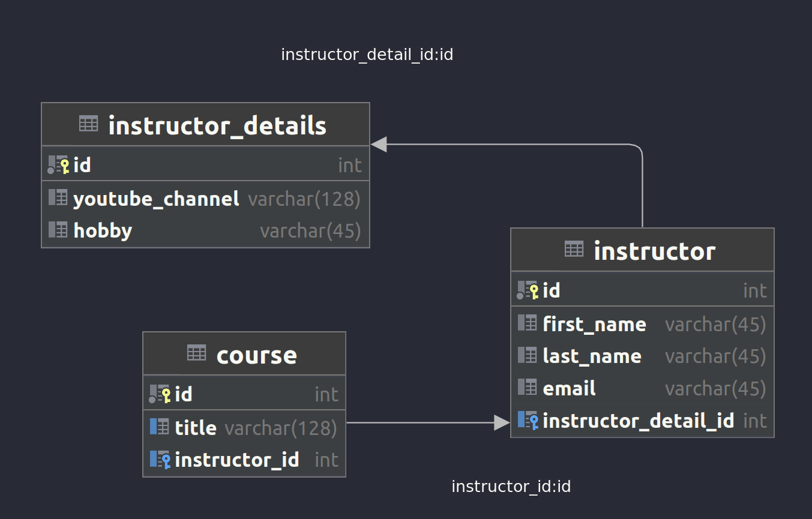This screenshot has width=812, height=519.
Task: Click the instructor_id:id relationship label
Action: click(x=511, y=487)
